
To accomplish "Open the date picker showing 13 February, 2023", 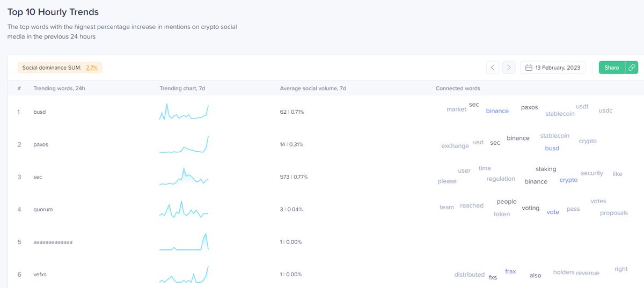I will pos(553,68).
